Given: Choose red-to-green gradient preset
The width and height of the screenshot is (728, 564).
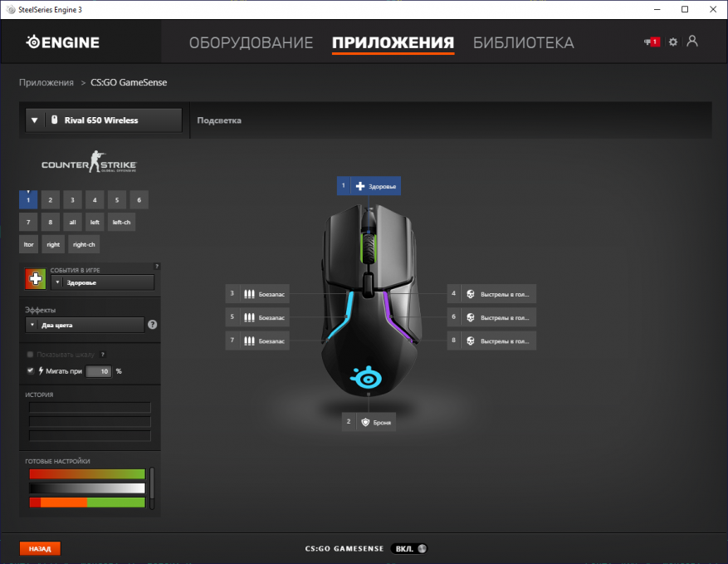Looking at the screenshot, I should click(87, 473).
